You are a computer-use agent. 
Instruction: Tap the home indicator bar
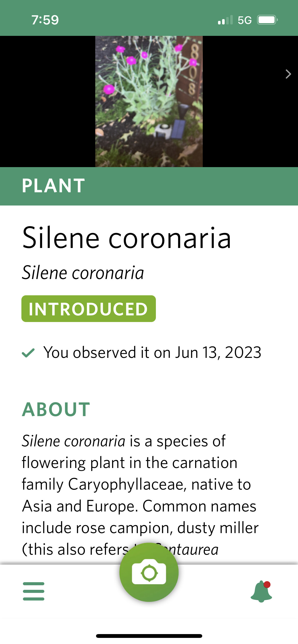[149, 636]
